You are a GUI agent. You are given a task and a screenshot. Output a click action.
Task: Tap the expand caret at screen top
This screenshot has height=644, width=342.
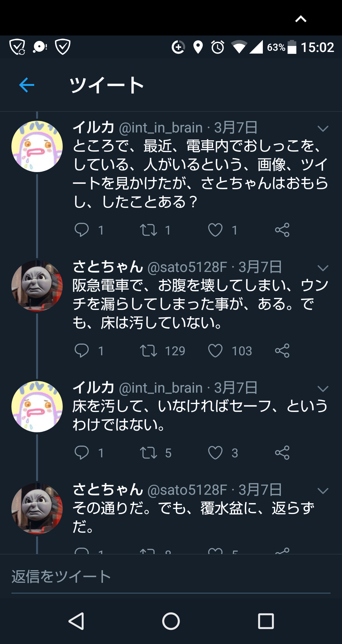300,19
